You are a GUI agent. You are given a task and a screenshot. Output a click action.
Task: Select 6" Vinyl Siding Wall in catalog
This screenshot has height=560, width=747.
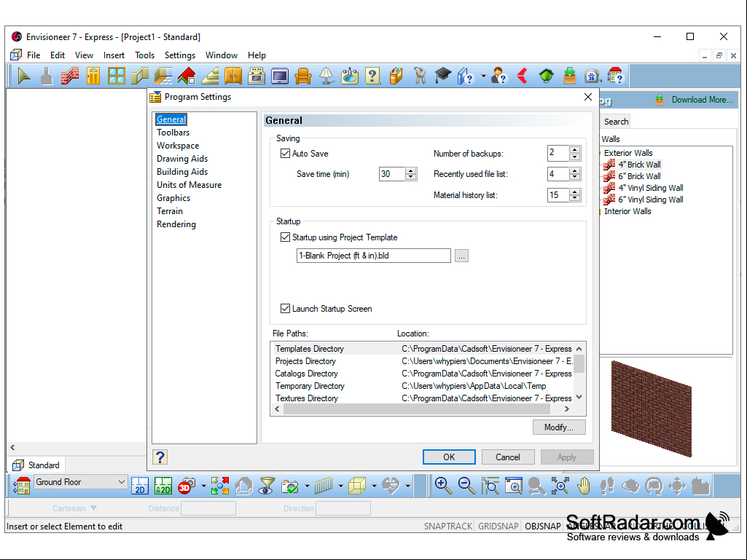point(650,200)
